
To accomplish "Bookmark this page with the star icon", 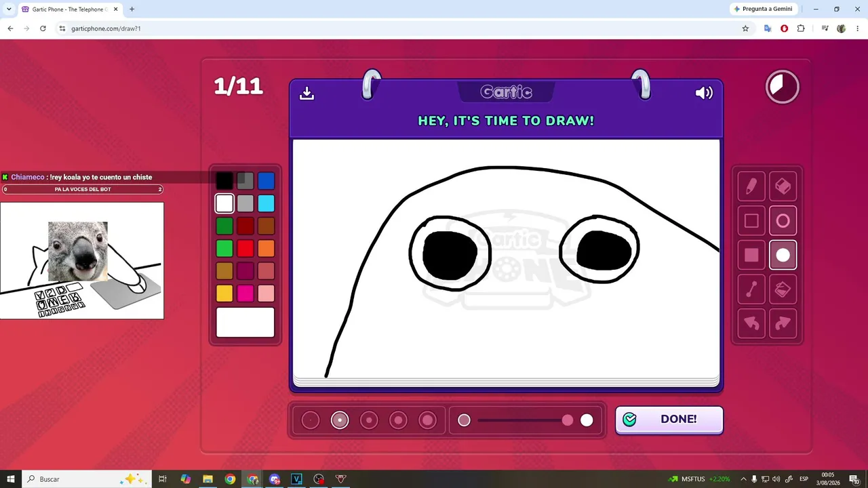I will pos(745,28).
